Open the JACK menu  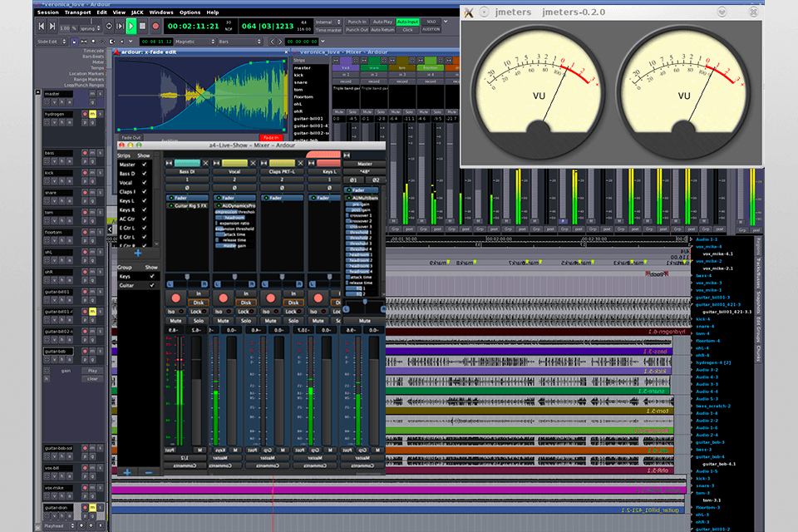click(137, 12)
